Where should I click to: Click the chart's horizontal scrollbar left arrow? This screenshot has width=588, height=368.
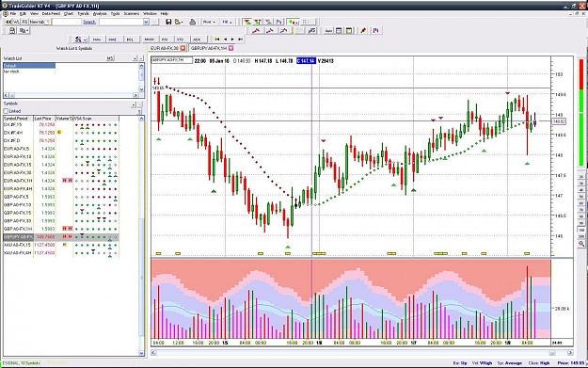tap(153, 353)
